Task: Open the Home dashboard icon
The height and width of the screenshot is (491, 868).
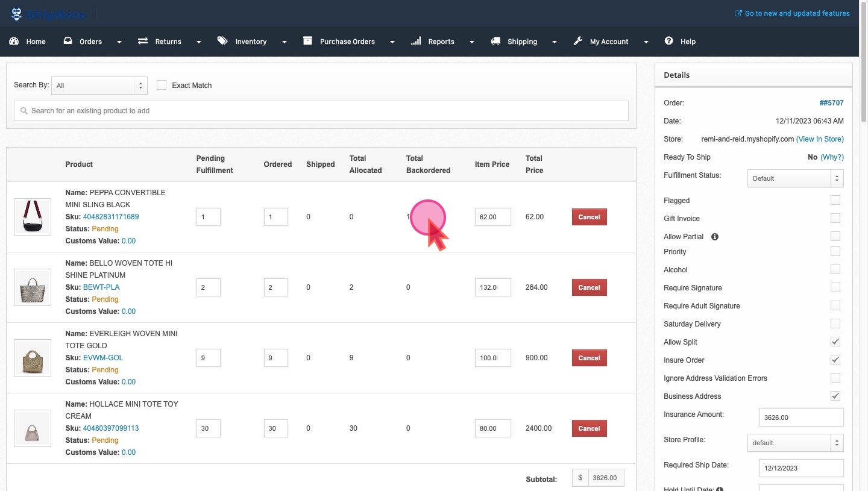Action: click(x=14, y=41)
